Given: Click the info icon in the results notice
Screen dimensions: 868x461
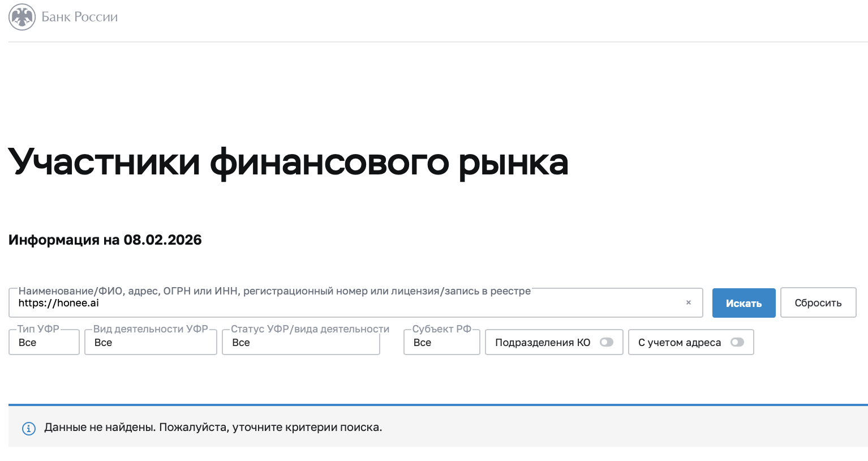Looking at the screenshot, I should (28, 428).
